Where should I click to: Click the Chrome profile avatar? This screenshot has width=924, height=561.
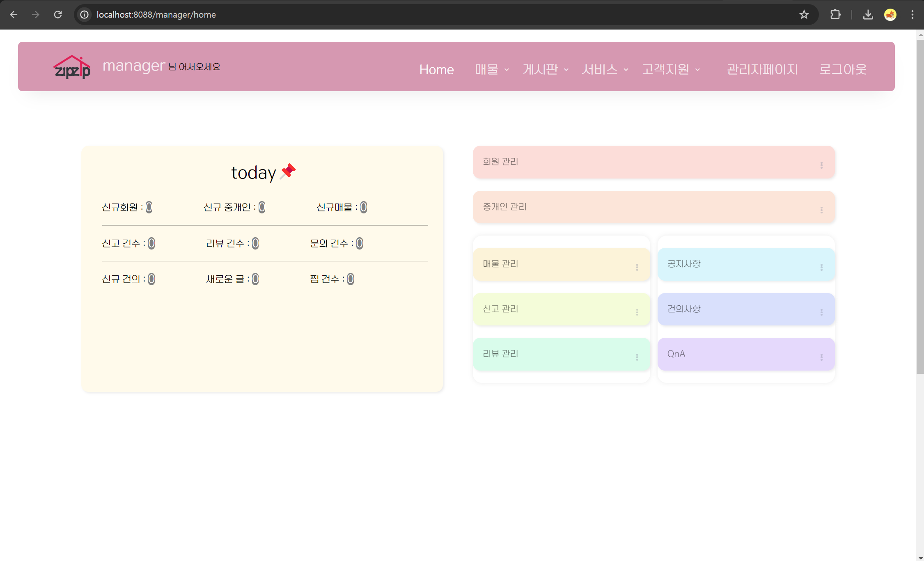890,15
